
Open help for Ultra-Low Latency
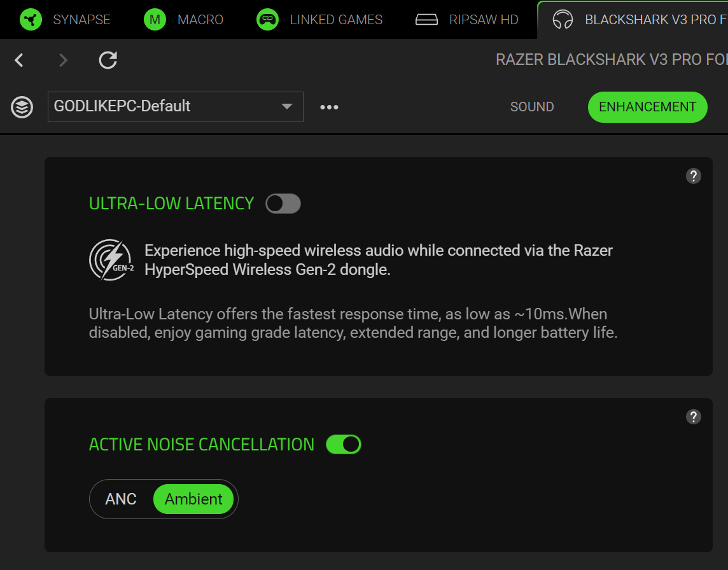[x=694, y=176]
